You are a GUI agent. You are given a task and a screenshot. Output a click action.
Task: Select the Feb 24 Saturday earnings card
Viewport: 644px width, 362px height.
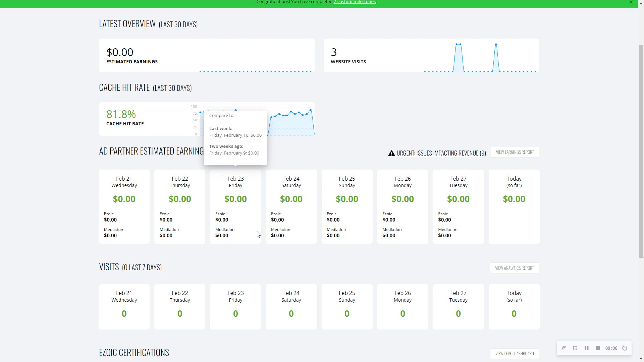coord(291,206)
